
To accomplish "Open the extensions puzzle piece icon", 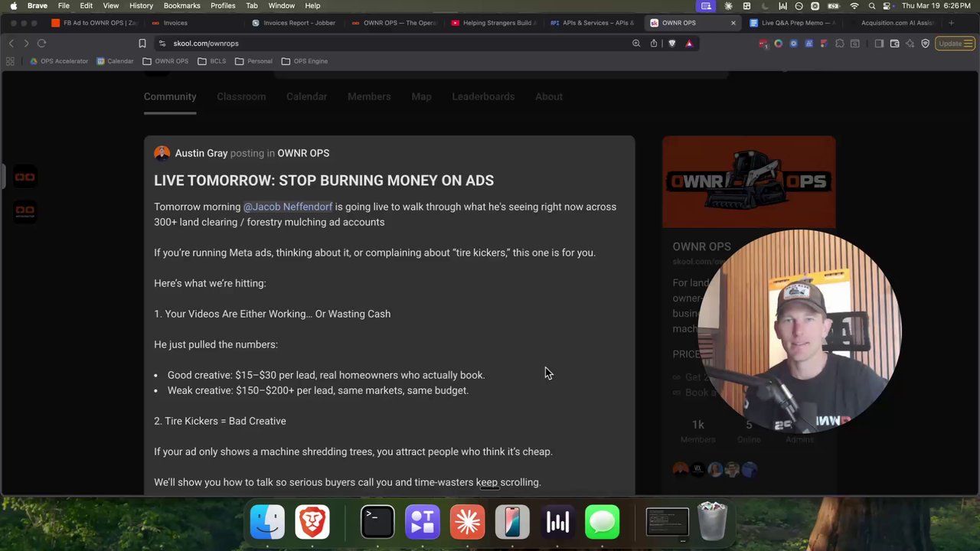I will coord(838,44).
